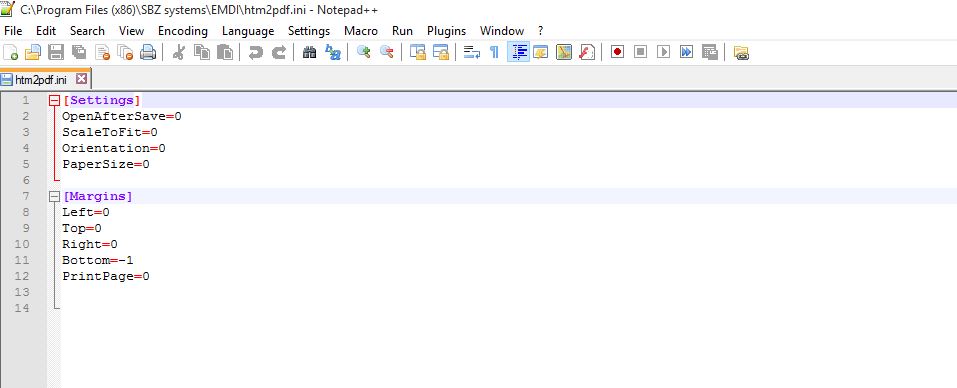
Task: Open the ? help menu
Action: click(540, 31)
